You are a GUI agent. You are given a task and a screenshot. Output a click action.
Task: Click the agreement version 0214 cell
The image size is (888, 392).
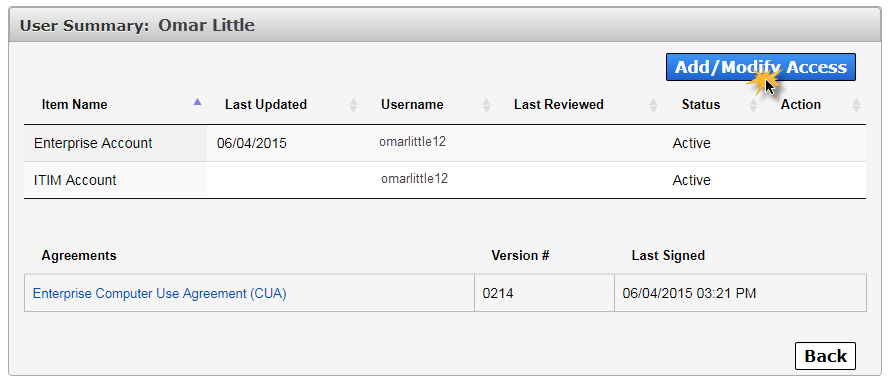point(544,293)
